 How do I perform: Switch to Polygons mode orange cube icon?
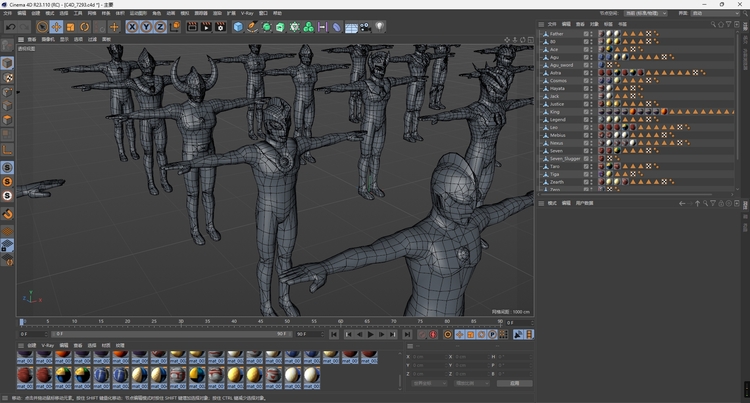(7, 120)
